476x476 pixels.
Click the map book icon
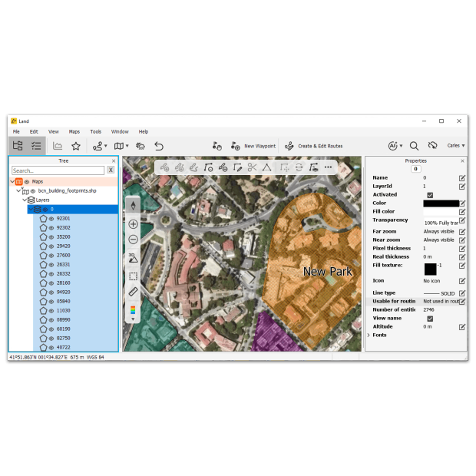pos(119,147)
